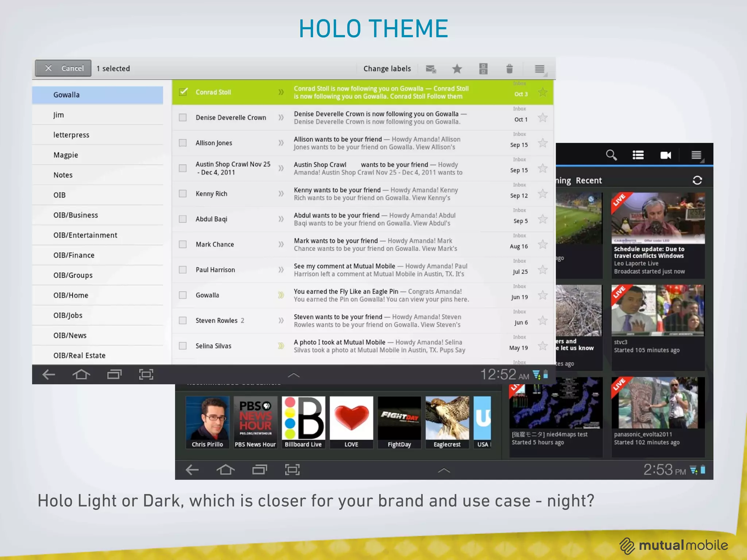
Task: Expand the Gmail system bar up-arrow
Action: click(x=294, y=375)
